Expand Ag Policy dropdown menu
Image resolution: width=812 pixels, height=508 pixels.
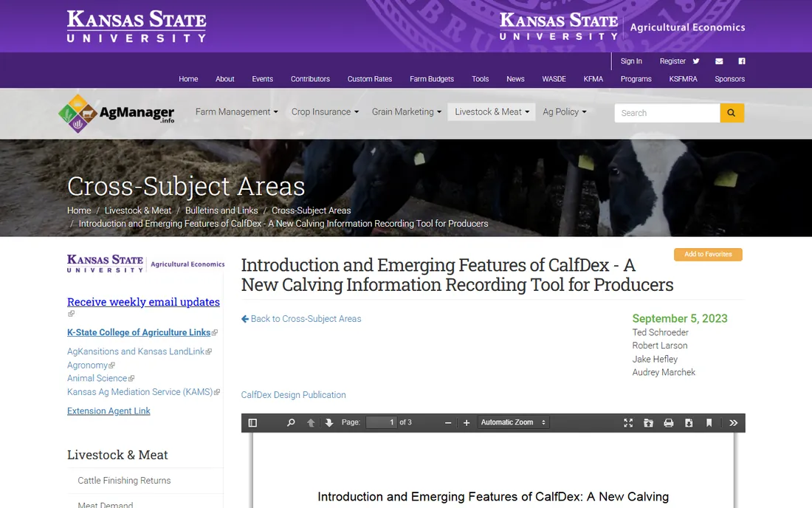[x=565, y=111]
